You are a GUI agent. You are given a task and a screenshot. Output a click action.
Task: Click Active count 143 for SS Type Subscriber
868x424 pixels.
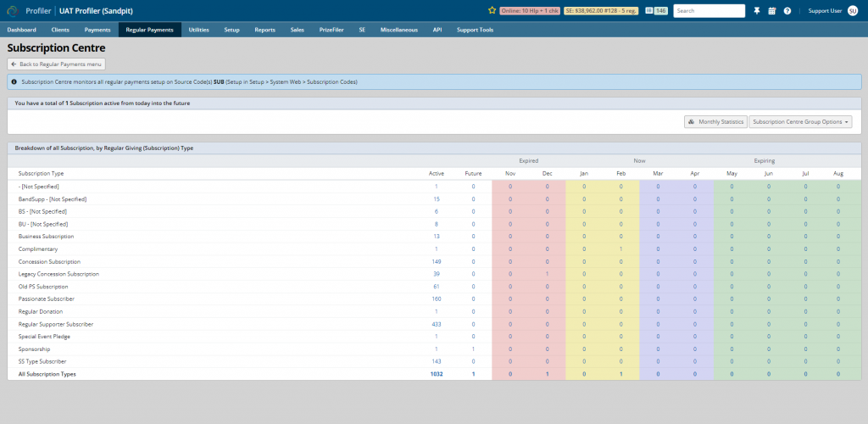pos(437,361)
